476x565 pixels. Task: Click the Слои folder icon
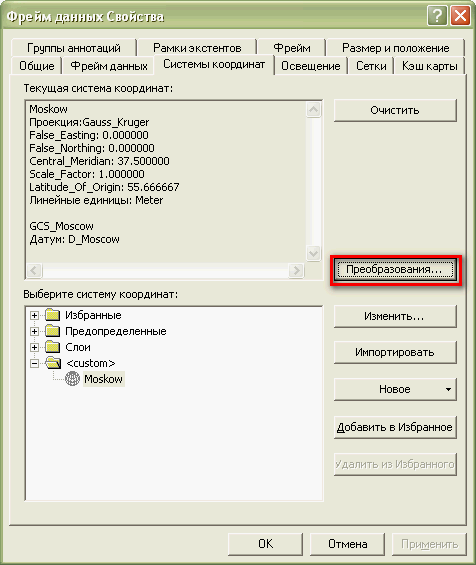[x=53, y=347]
